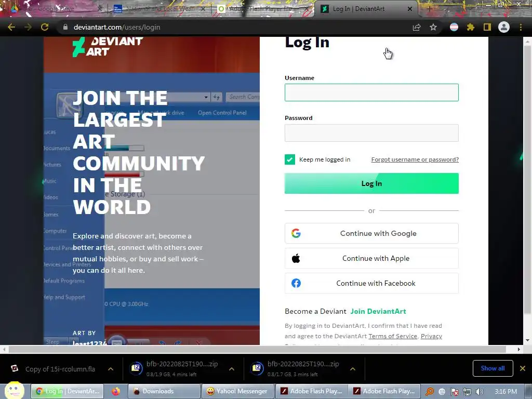
Task: Open the volume speaker tray icon
Action: pyautogui.click(x=479, y=392)
